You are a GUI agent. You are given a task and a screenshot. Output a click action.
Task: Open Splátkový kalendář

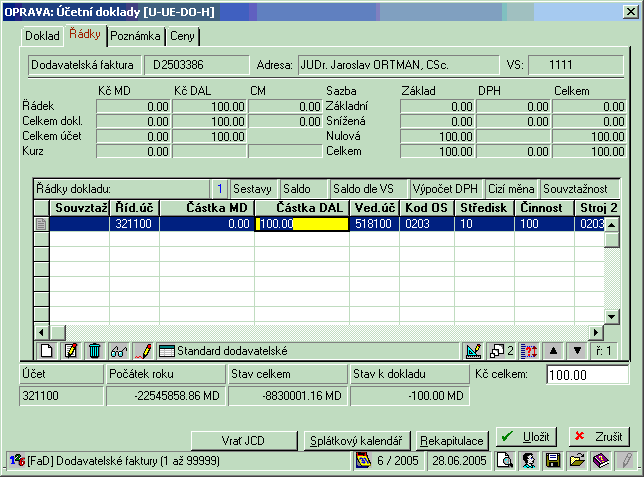click(356, 441)
